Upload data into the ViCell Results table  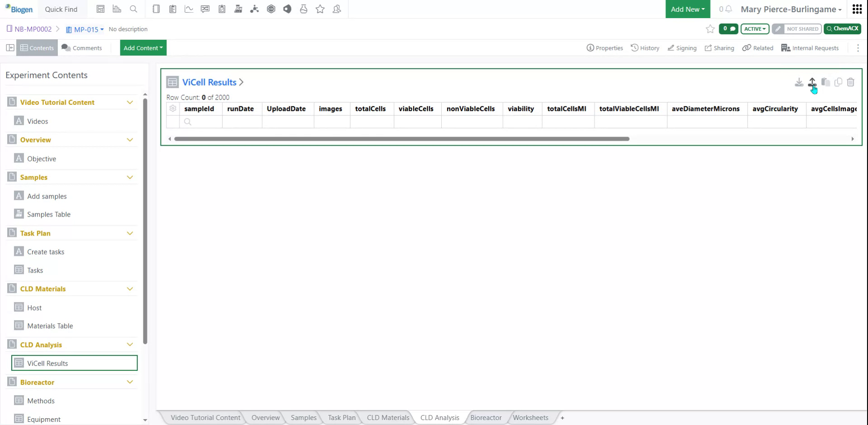811,82
